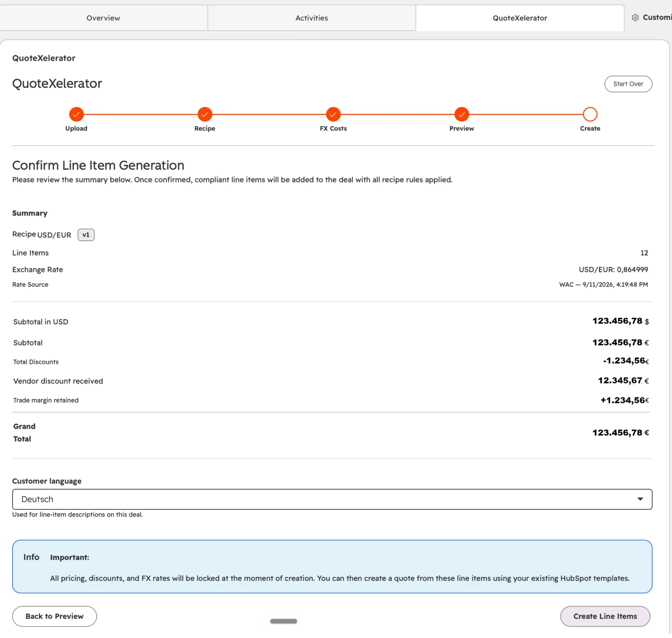Click the Summary section heading
Screen dimensions: 672x638
coord(30,213)
